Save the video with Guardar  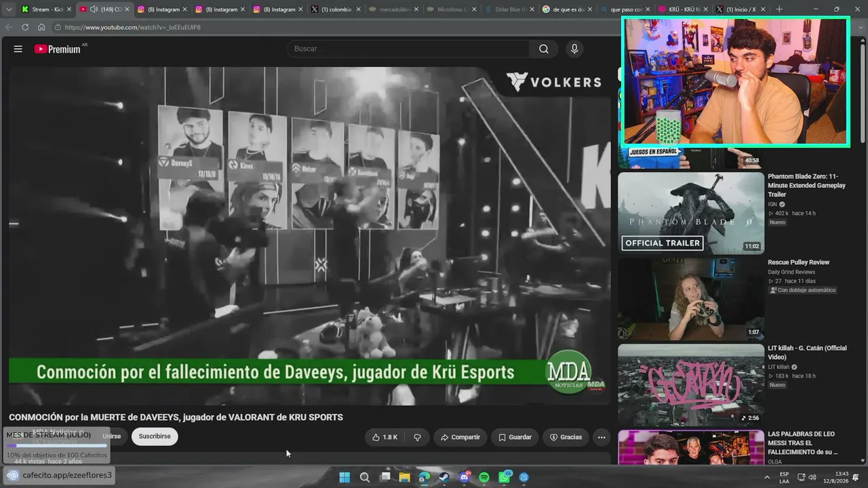click(x=515, y=437)
